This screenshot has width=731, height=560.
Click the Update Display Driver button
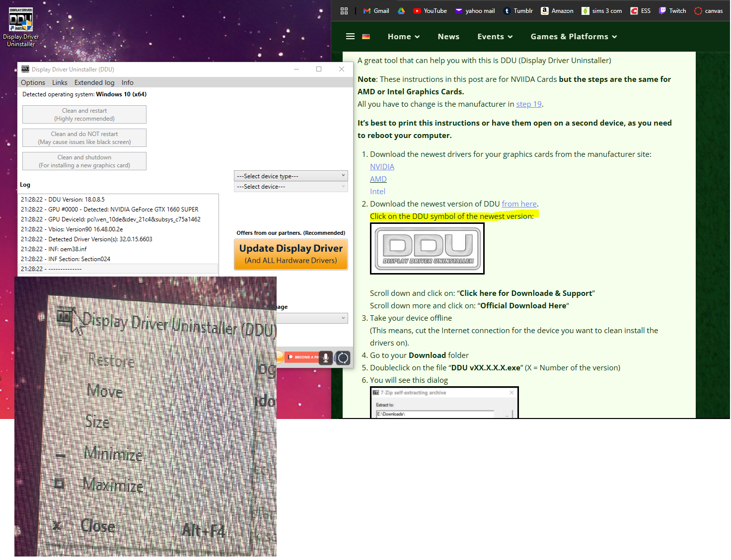point(291,254)
